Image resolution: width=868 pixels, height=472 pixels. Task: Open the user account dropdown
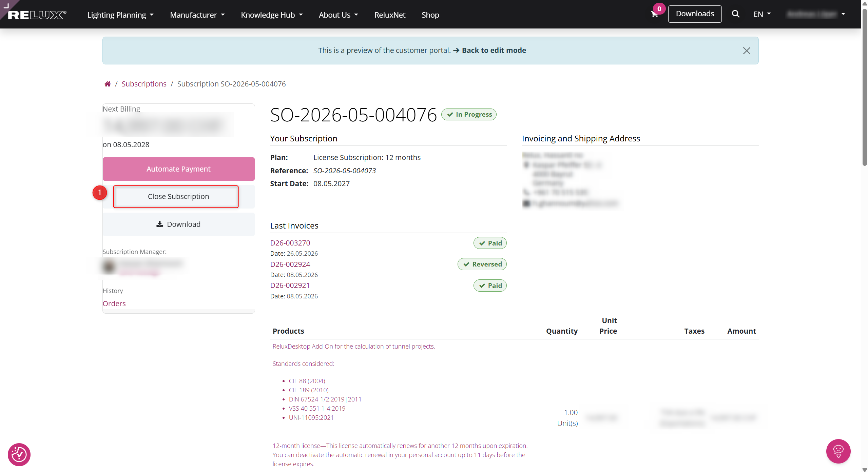[816, 14]
